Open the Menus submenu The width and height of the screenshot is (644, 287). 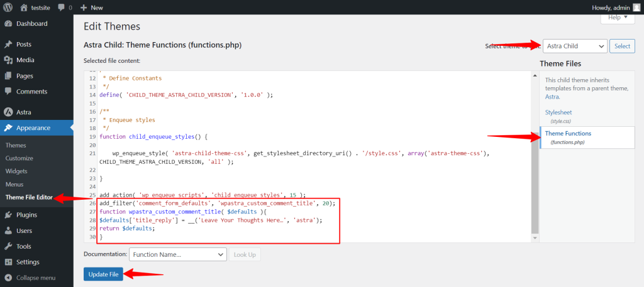pos(14,185)
